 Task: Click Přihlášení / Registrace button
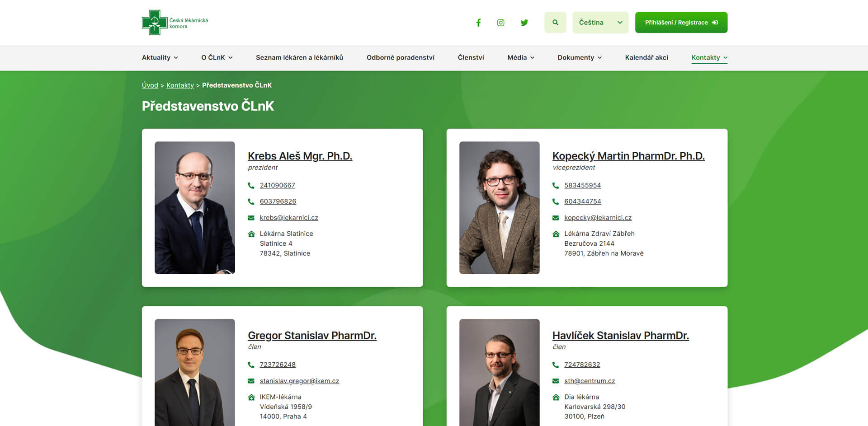[681, 23]
